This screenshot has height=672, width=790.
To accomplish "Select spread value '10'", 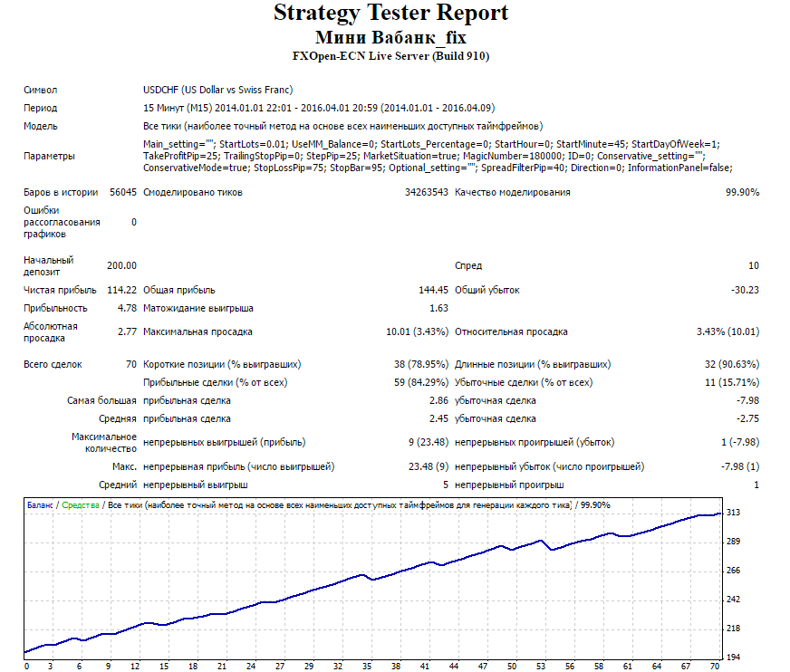I will 754,265.
